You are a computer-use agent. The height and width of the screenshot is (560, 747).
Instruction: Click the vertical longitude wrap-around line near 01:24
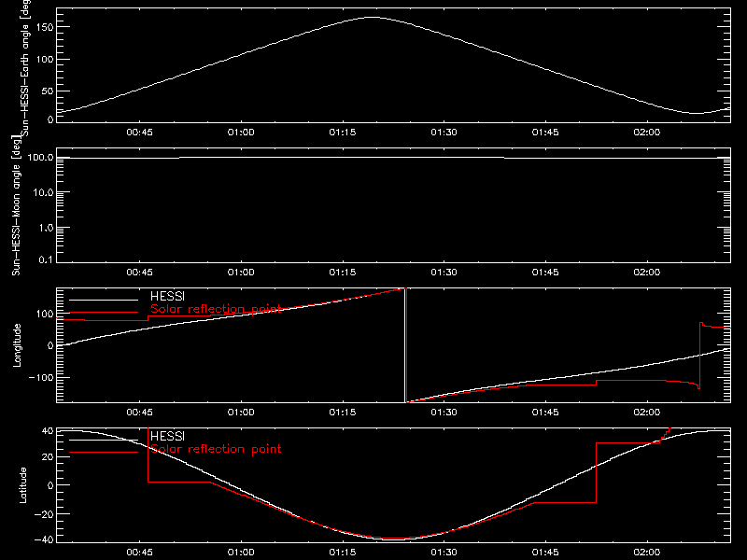[x=405, y=345]
